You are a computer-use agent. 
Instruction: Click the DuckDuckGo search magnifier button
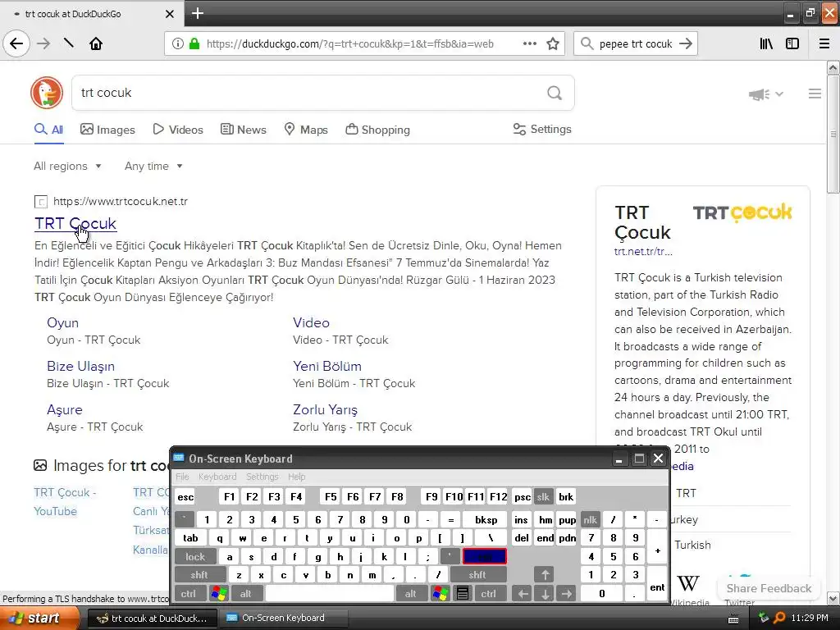[555, 93]
